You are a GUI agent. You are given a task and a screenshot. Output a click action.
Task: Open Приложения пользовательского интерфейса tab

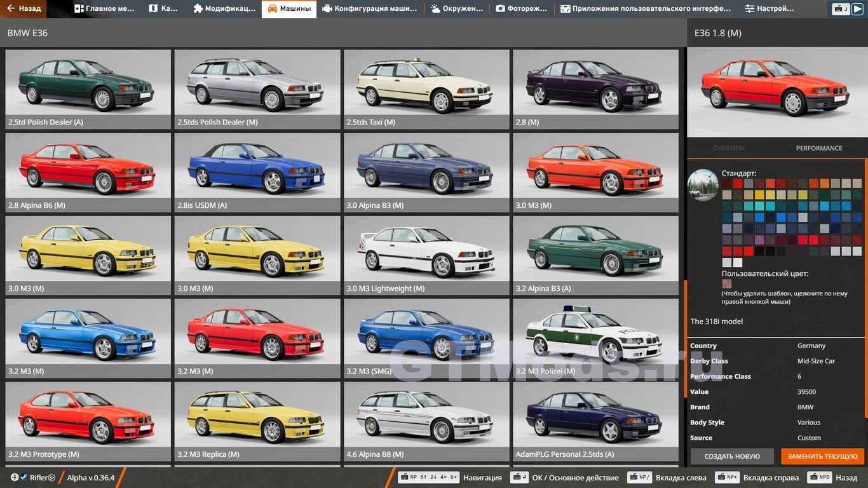[x=646, y=9]
